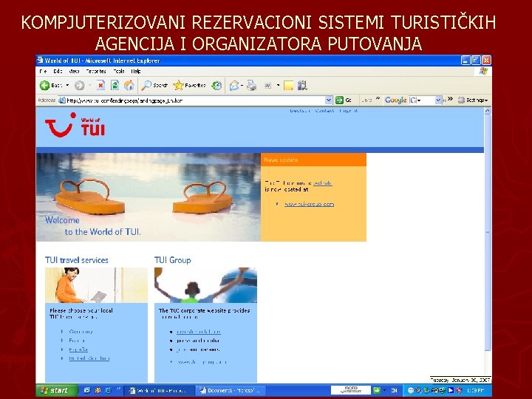Select España under TUI travel services
532x399 pixels.
pos(78,349)
